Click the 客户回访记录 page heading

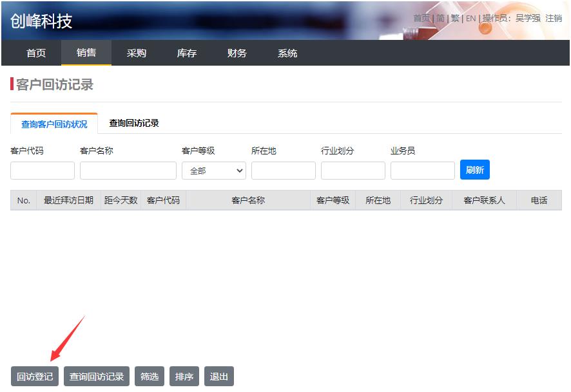coord(55,84)
